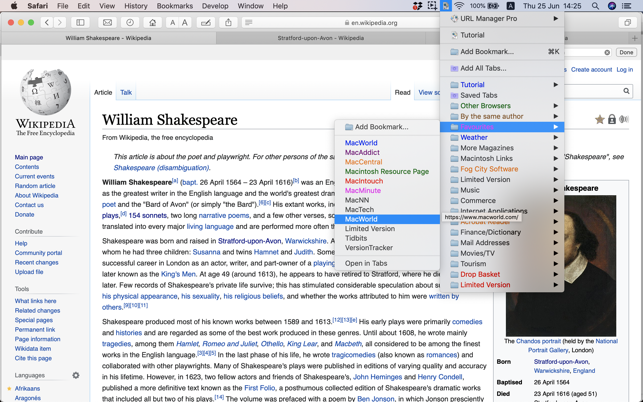Image resolution: width=643 pixels, height=402 pixels.
Task: Click the page protection padlock icon
Action: tap(612, 119)
